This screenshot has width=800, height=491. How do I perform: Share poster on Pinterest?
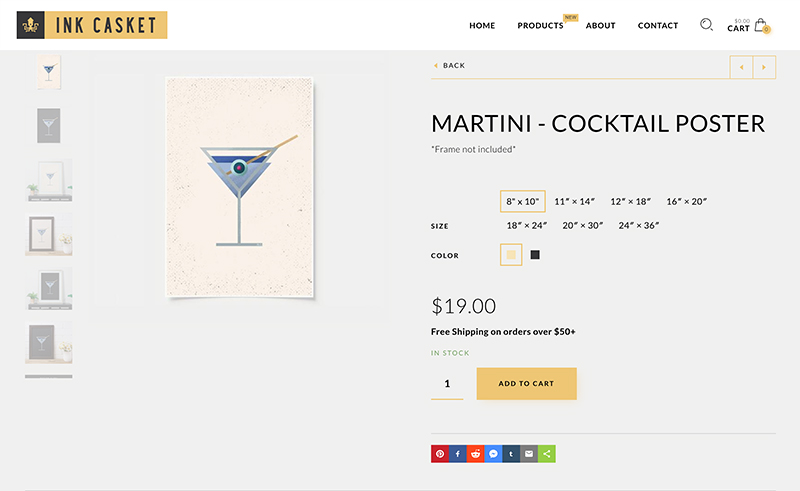click(439, 454)
